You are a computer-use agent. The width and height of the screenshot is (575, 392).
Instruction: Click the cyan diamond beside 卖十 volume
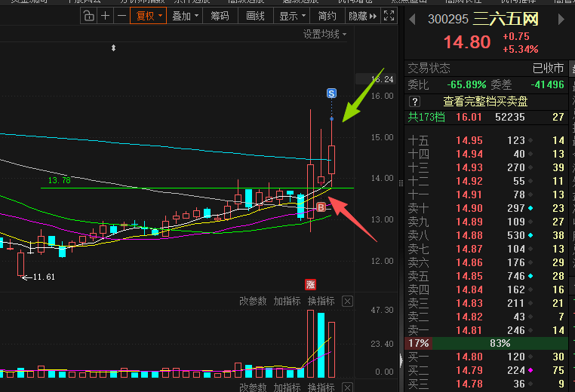[530, 208]
